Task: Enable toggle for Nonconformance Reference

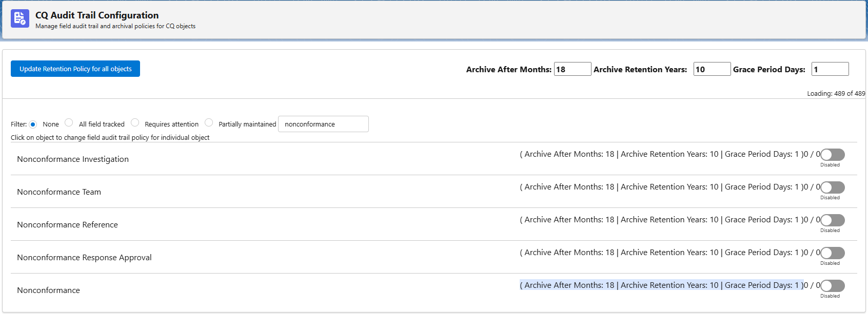Action: (832, 220)
